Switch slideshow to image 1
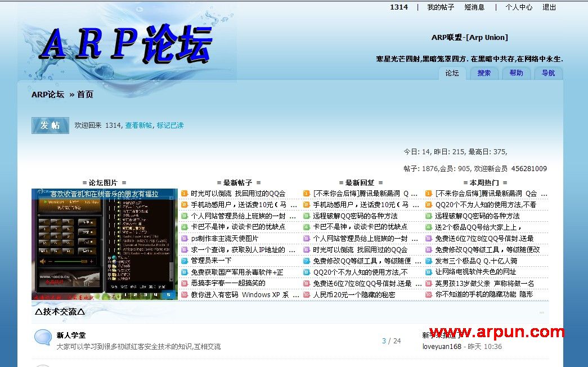 (125, 294)
